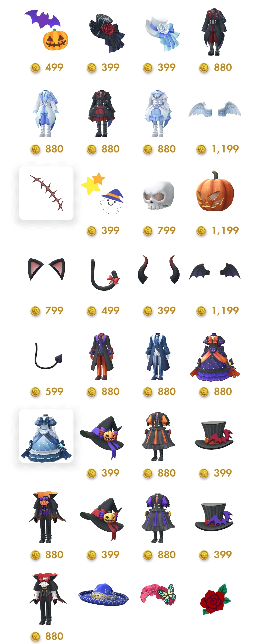Choose the red rose sticker

coord(215,599)
